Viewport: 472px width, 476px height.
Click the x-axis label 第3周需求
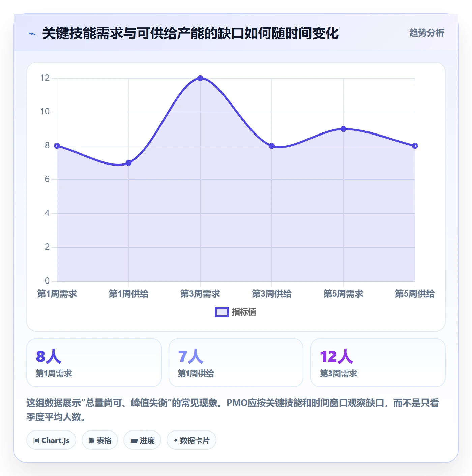pos(200,294)
